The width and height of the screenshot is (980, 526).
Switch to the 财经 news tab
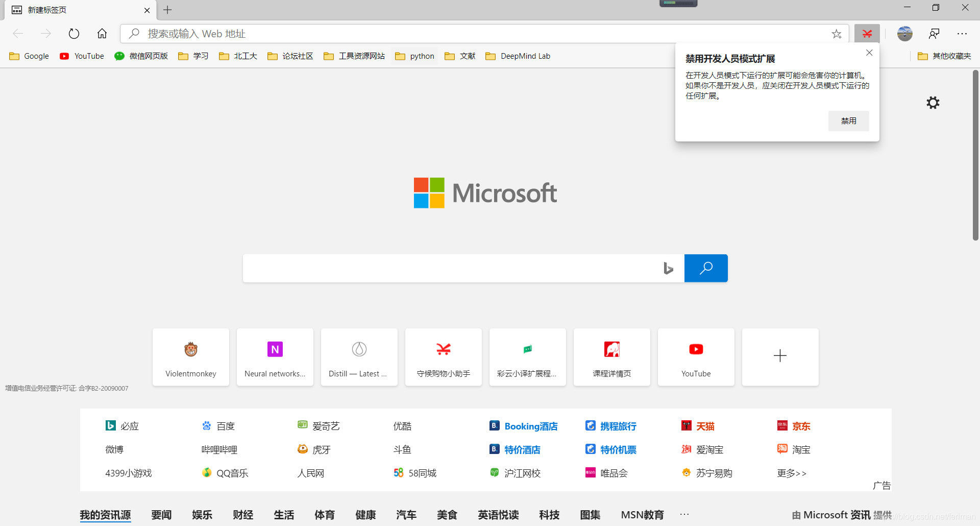click(243, 515)
